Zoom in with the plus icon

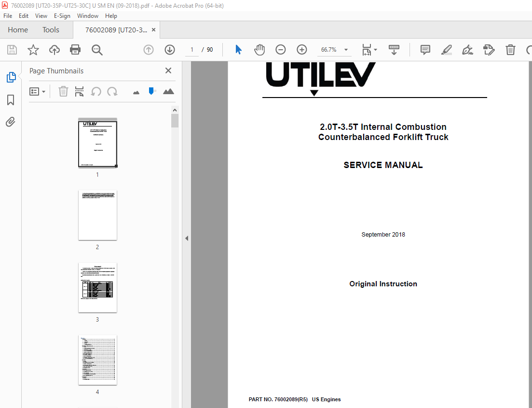point(301,50)
